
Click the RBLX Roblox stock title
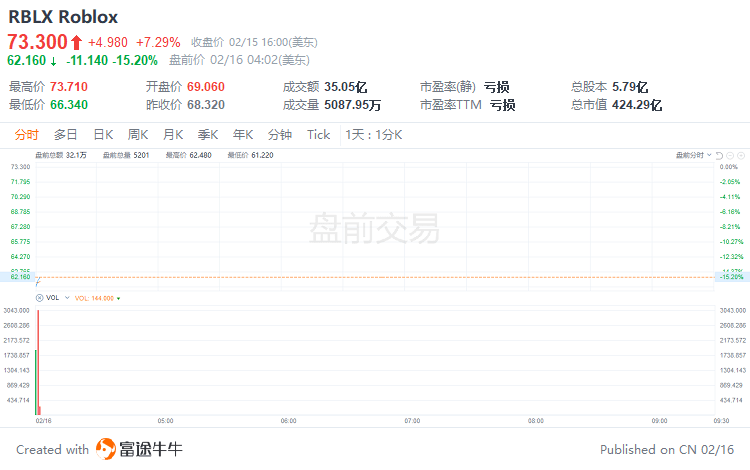63,17
